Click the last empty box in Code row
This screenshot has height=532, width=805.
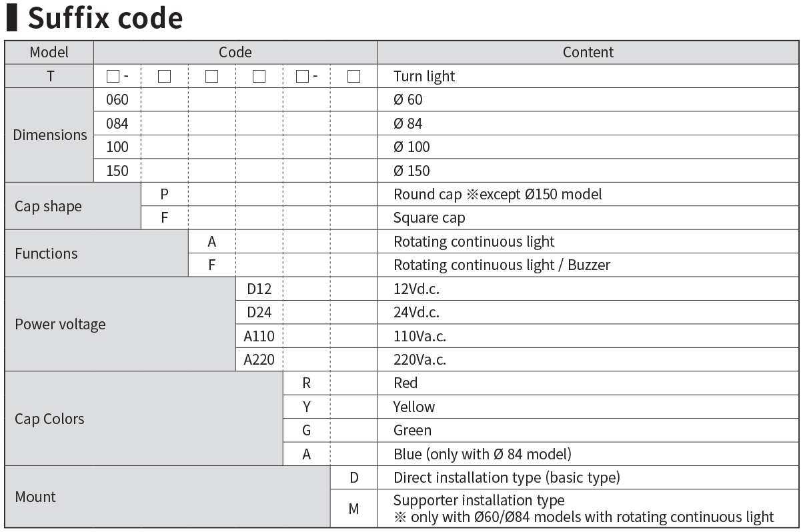[x=353, y=77]
